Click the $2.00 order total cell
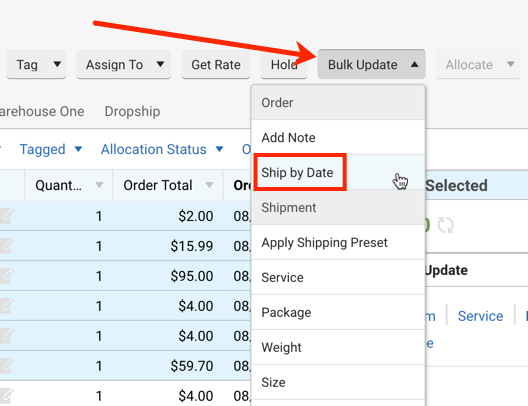Image resolution: width=528 pixels, height=406 pixels. pos(168,216)
